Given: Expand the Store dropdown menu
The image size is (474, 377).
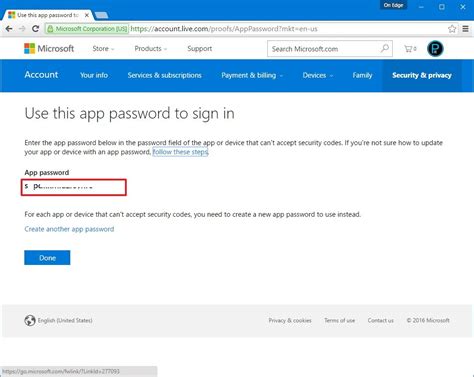Looking at the screenshot, I should [103, 49].
